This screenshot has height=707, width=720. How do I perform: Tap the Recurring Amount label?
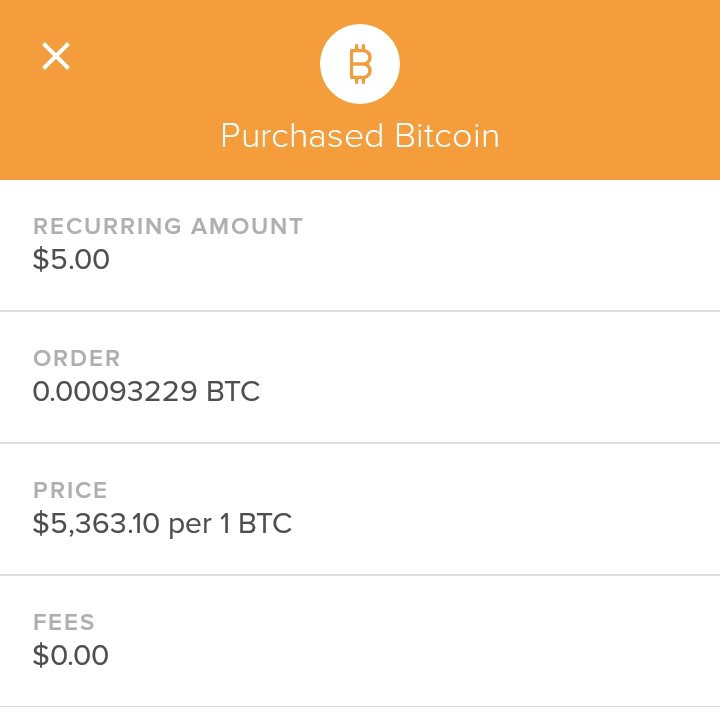pos(168,226)
